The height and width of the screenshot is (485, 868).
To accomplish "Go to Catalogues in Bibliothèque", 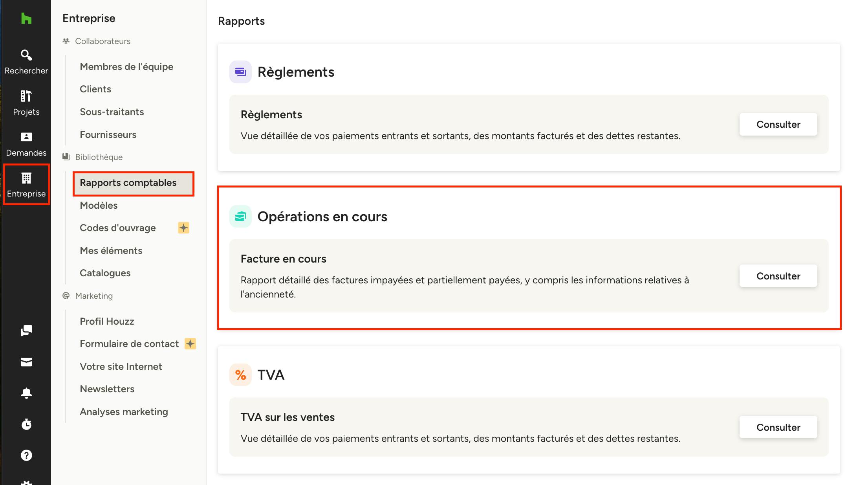I will click(105, 273).
